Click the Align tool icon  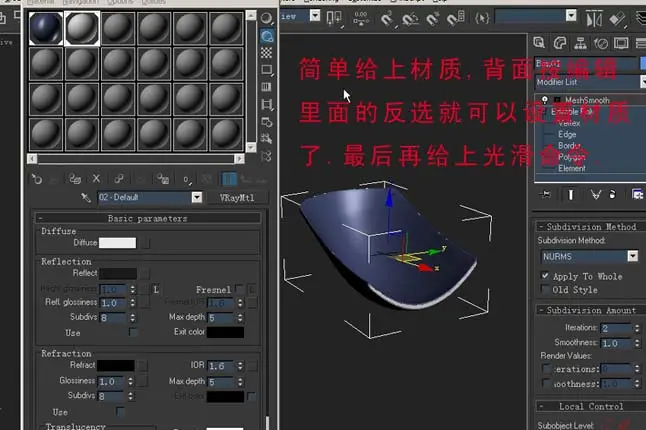pos(618,19)
